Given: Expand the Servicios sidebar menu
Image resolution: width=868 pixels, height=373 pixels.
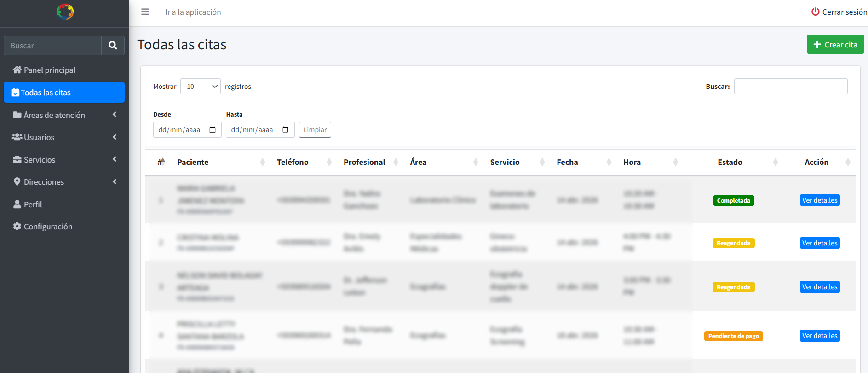Looking at the screenshot, I should click(x=64, y=160).
